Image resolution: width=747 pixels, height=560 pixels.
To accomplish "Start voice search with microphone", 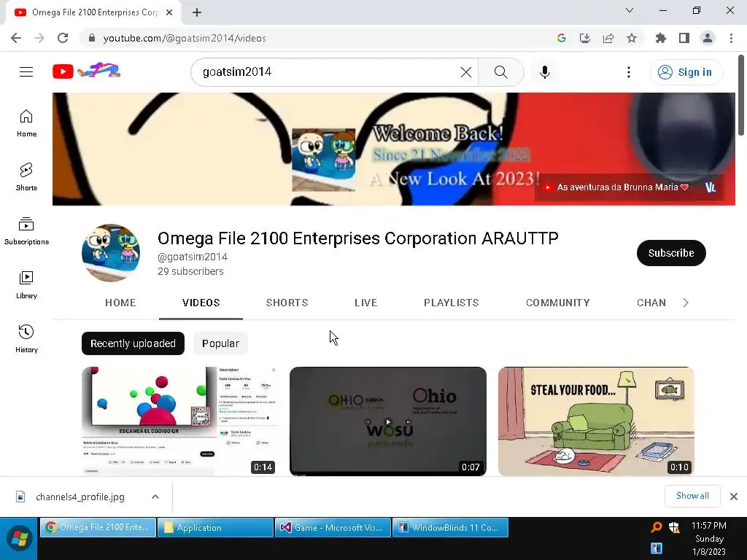I will tap(544, 72).
